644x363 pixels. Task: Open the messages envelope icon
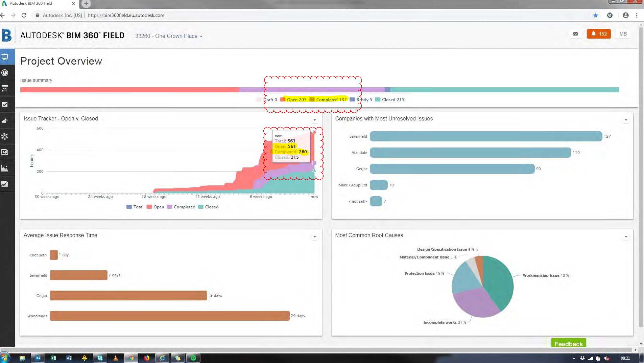pos(575,34)
